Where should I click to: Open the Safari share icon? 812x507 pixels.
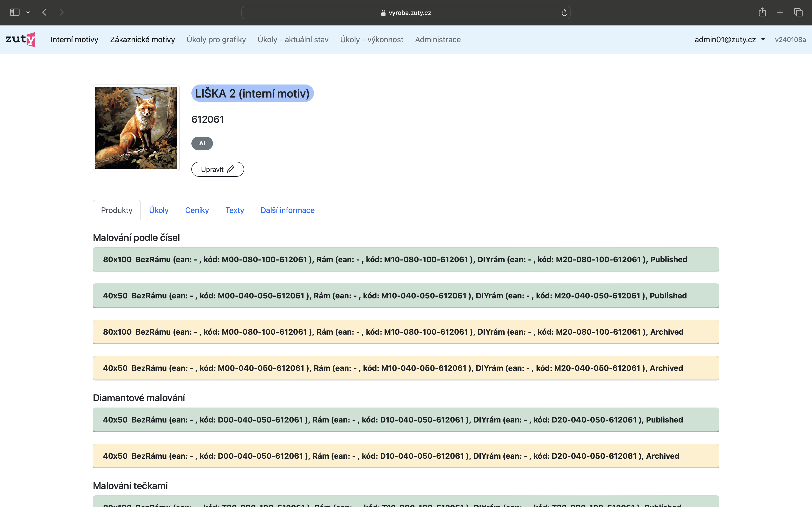click(762, 12)
